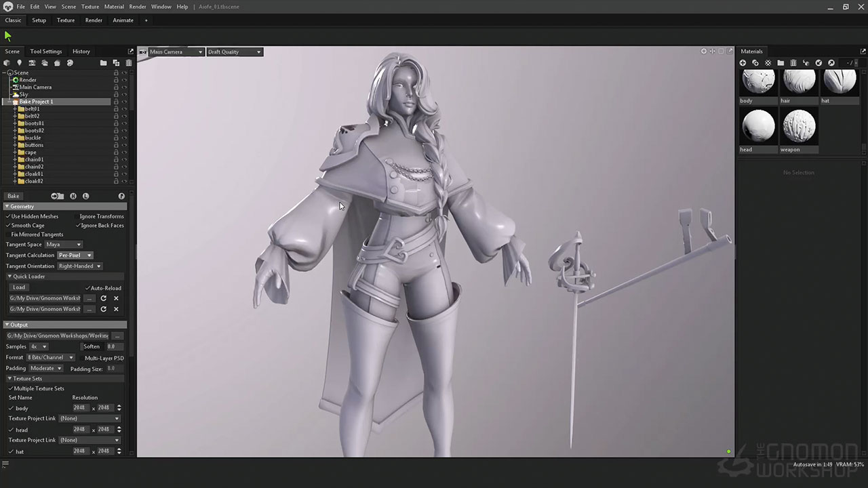868x488 pixels.
Task: Enable the Fix Mirrored Tangents checkbox
Action: pos(8,235)
